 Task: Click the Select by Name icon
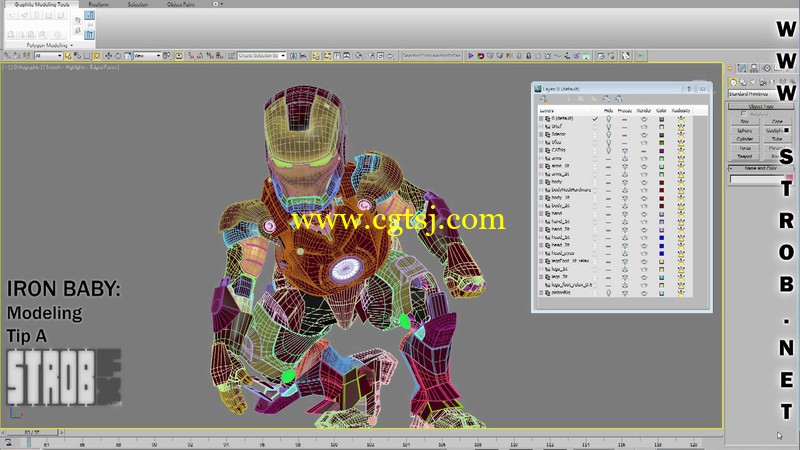pos(78,56)
